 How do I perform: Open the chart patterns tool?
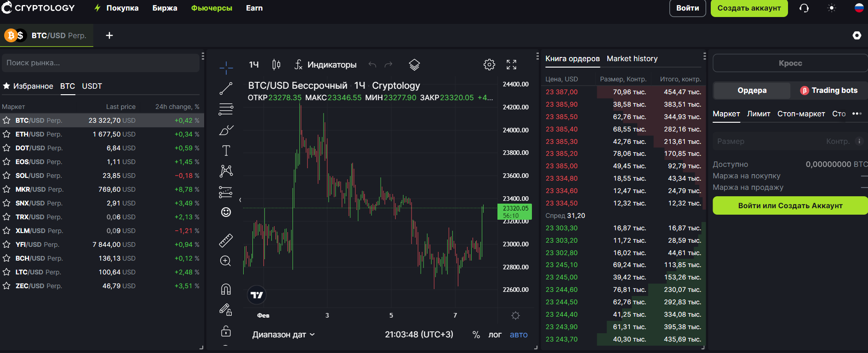click(226, 171)
